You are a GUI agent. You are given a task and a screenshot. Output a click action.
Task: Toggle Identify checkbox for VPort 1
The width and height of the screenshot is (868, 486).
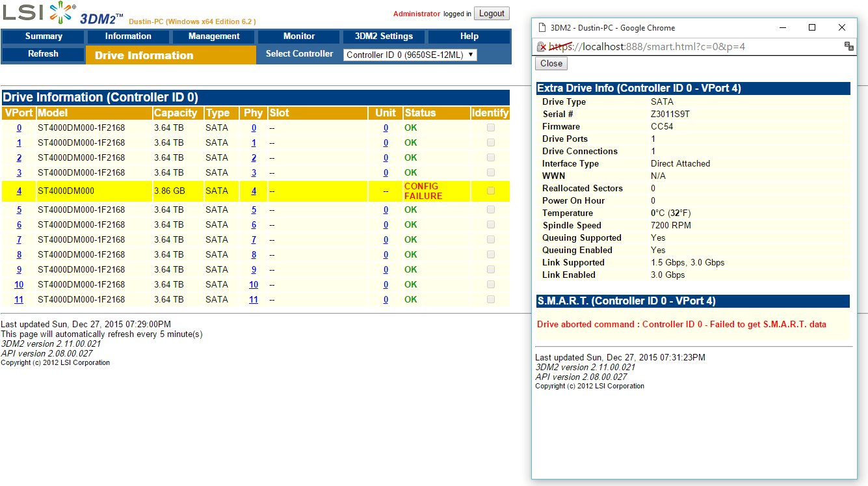click(x=491, y=142)
